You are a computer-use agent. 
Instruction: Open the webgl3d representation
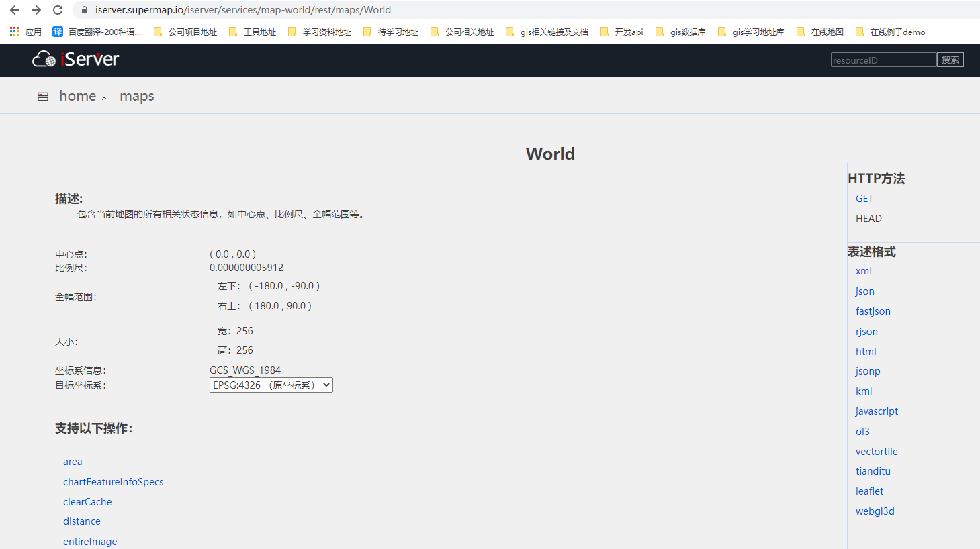(875, 511)
